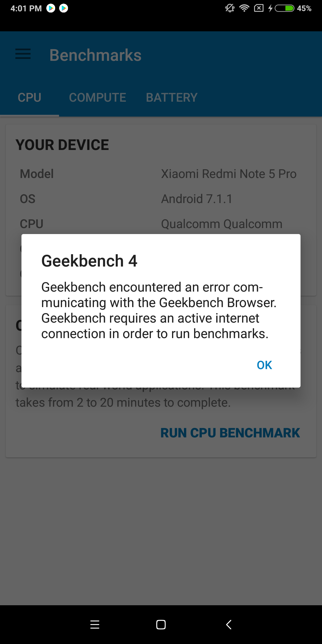Tap the Geekbench 4 dialog title
The width and height of the screenshot is (322, 644).
click(89, 261)
